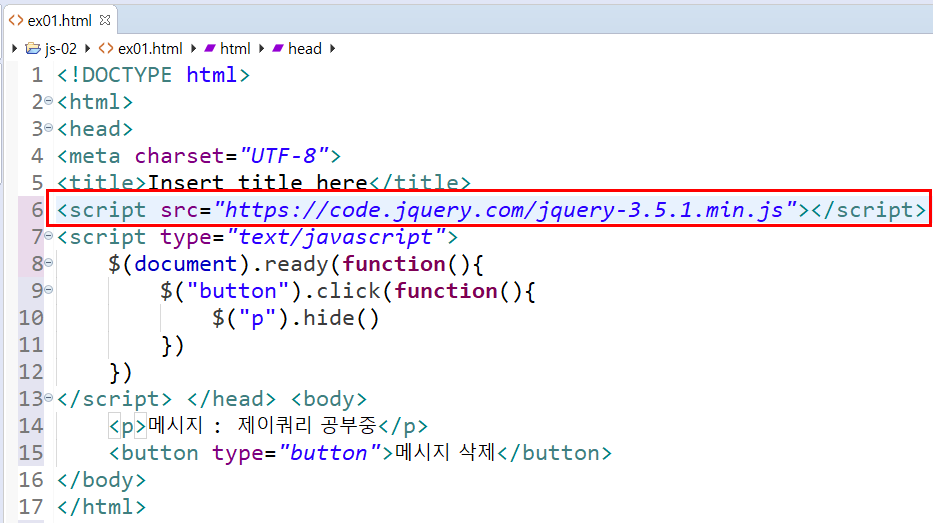This screenshot has height=523, width=933.
Task: Click the ex01.html breadcrumb file icon
Action: 106,48
